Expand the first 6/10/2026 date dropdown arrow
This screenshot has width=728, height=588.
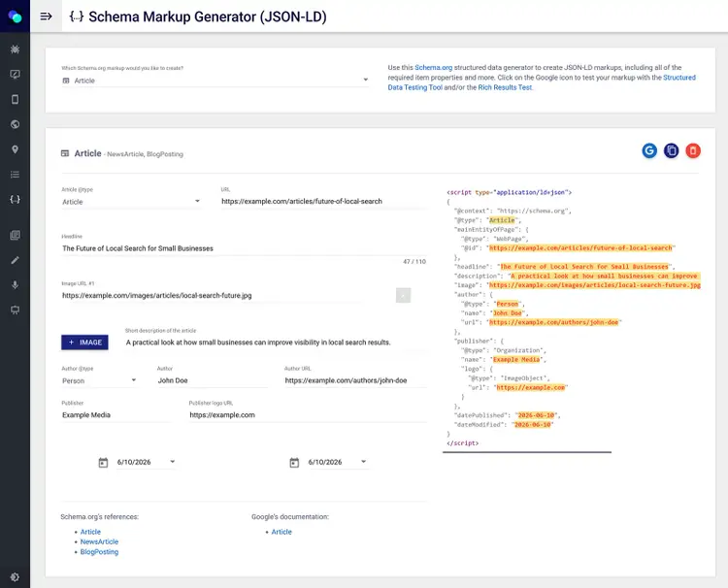pyautogui.click(x=172, y=462)
